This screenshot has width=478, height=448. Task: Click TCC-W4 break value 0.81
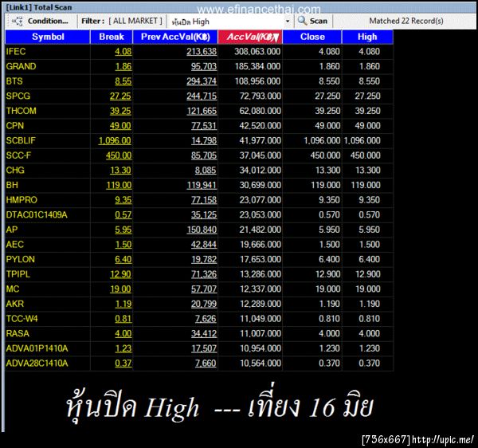tap(123, 319)
